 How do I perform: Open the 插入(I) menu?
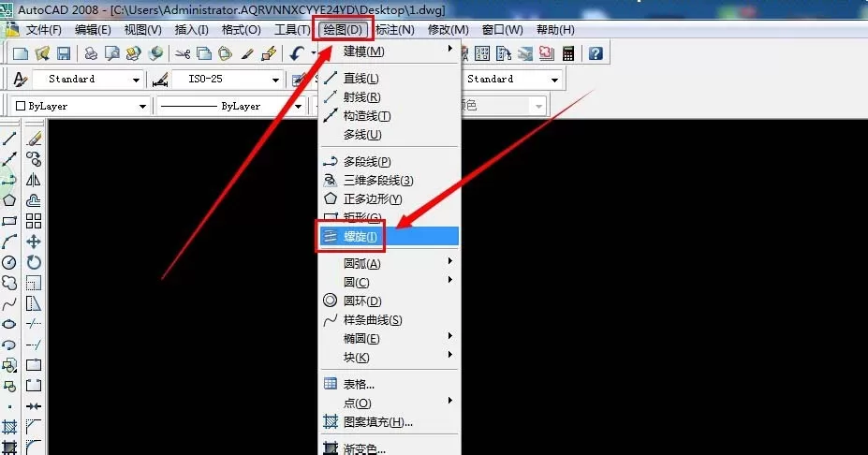[192, 30]
